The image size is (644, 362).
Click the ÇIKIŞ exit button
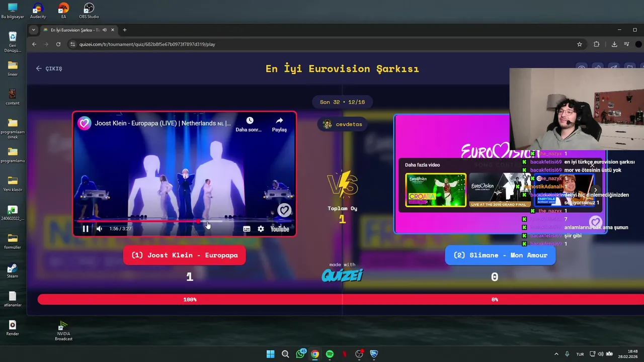[x=49, y=68]
